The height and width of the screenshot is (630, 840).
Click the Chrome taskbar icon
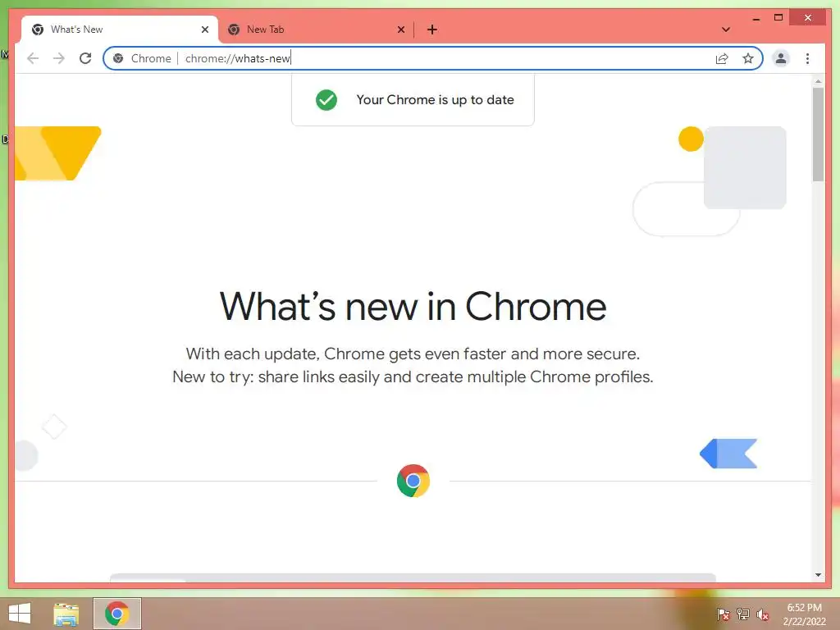(117, 614)
